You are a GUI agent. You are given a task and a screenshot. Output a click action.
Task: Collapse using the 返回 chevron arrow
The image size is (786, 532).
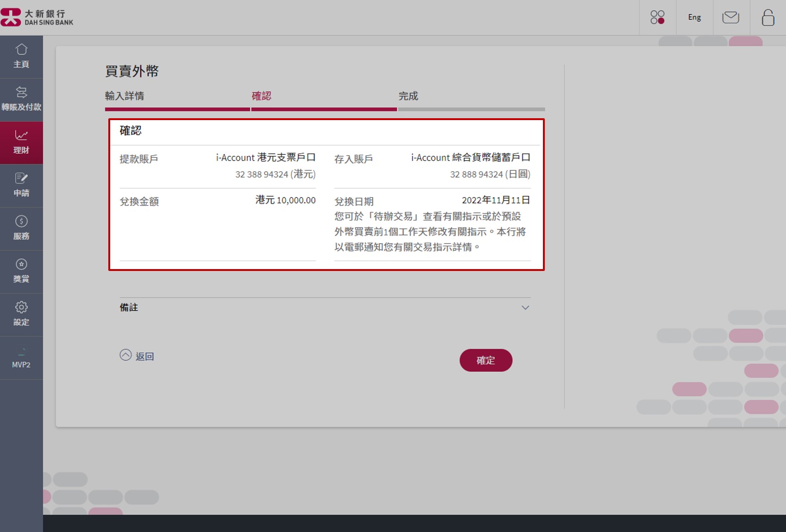(126, 355)
